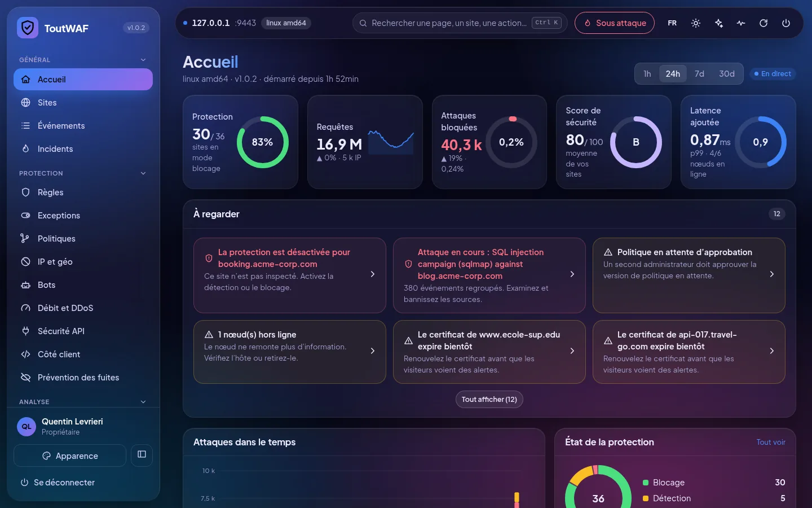
Task: Click the Score de sécurité B ring
Action: [x=636, y=142]
